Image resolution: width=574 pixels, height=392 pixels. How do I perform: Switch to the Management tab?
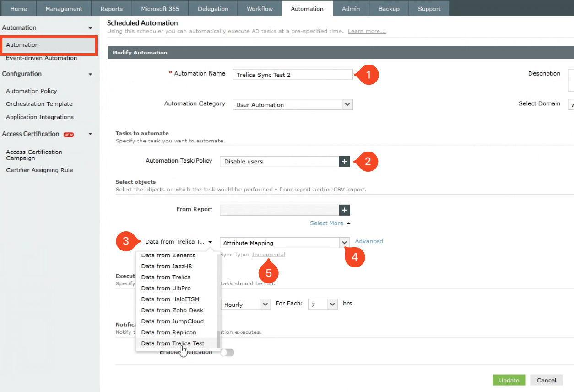click(x=64, y=9)
